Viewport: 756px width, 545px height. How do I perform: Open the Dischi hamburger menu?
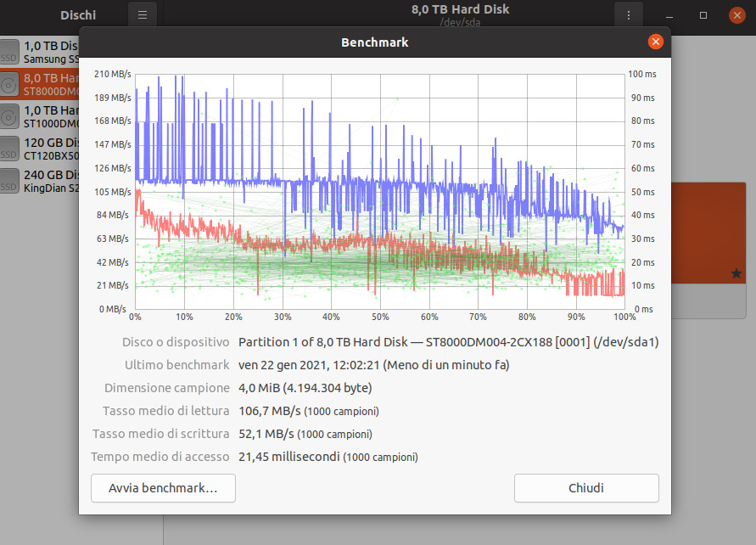(143, 15)
